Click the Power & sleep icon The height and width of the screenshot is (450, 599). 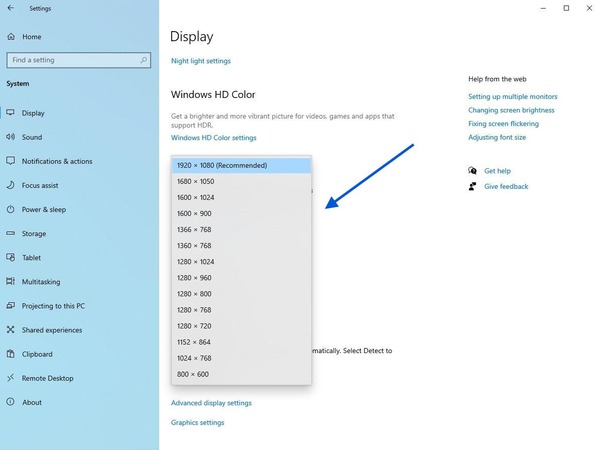click(x=10, y=209)
